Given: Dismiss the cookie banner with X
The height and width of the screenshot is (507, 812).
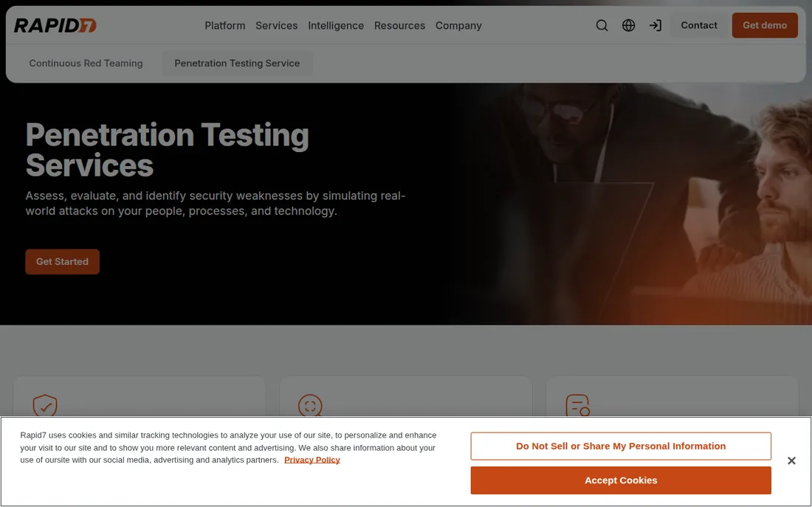Looking at the screenshot, I should (x=791, y=461).
